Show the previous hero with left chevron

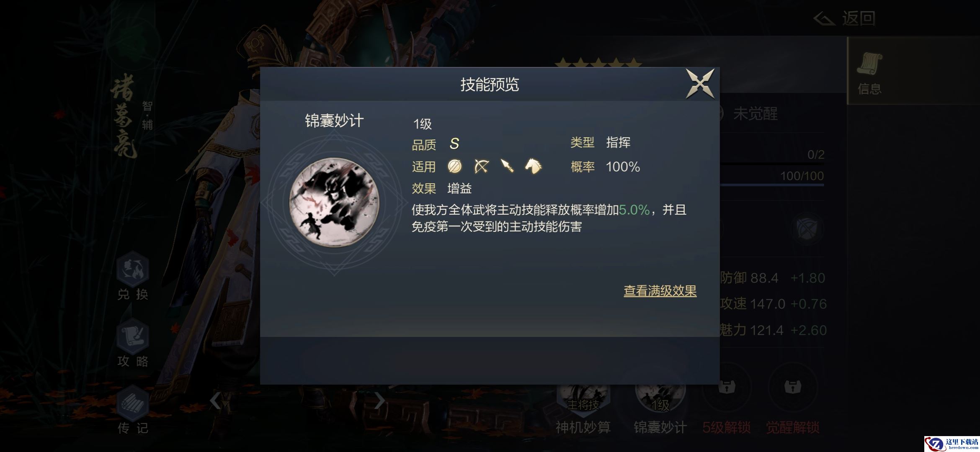[x=215, y=401]
